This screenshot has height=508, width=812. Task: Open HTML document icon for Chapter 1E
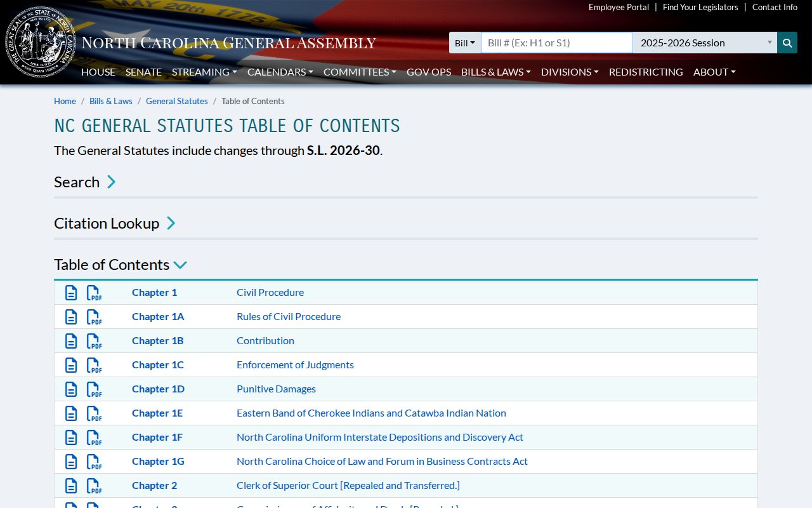72,413
